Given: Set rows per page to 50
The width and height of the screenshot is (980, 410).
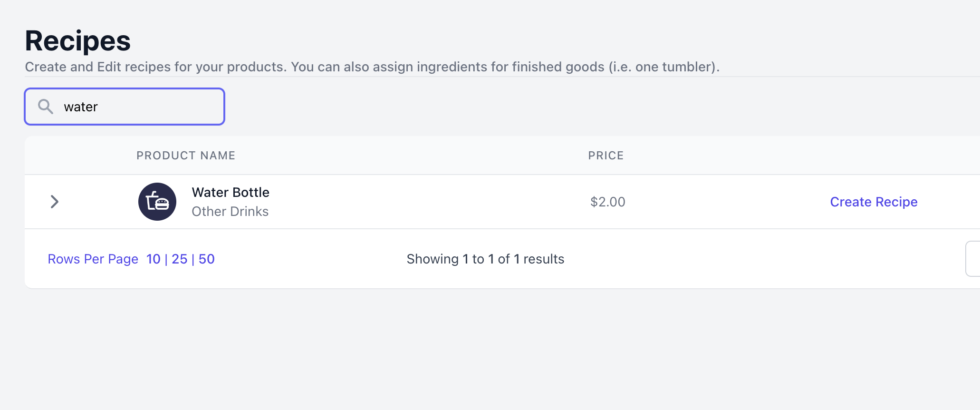Looking at the screenshot, I should tap(206, 259).
